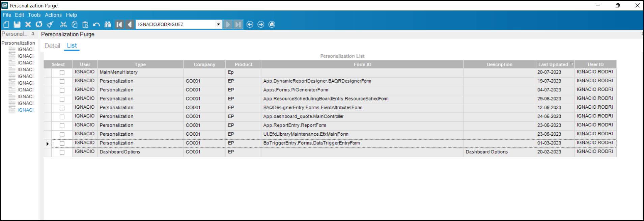Open the Edit menu
This screenshot has width=644, height=221.
pos(20,15)
